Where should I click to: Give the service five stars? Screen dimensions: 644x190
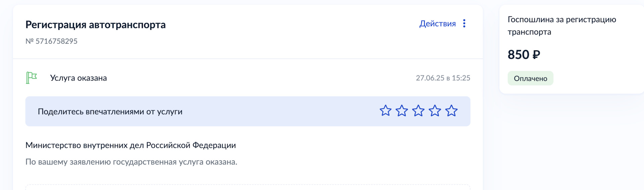(x=451, y=111)
